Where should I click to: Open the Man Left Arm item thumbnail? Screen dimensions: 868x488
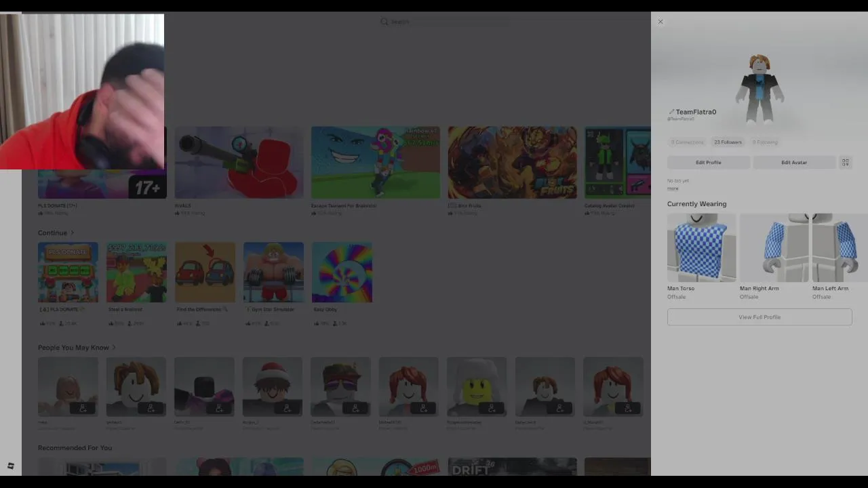click(840, 247)
